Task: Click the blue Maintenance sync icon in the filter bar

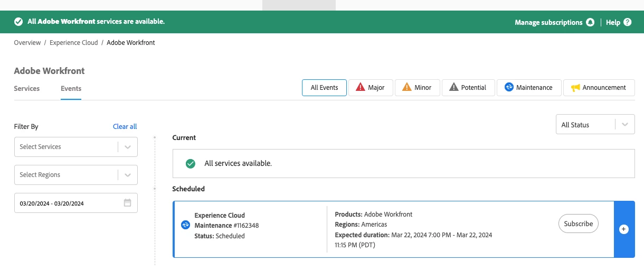Action: [509, 87]
